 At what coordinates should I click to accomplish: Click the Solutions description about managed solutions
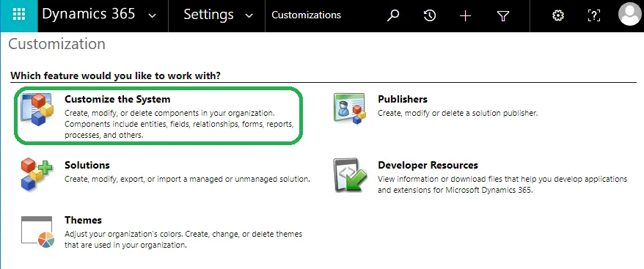pos(187,179)
